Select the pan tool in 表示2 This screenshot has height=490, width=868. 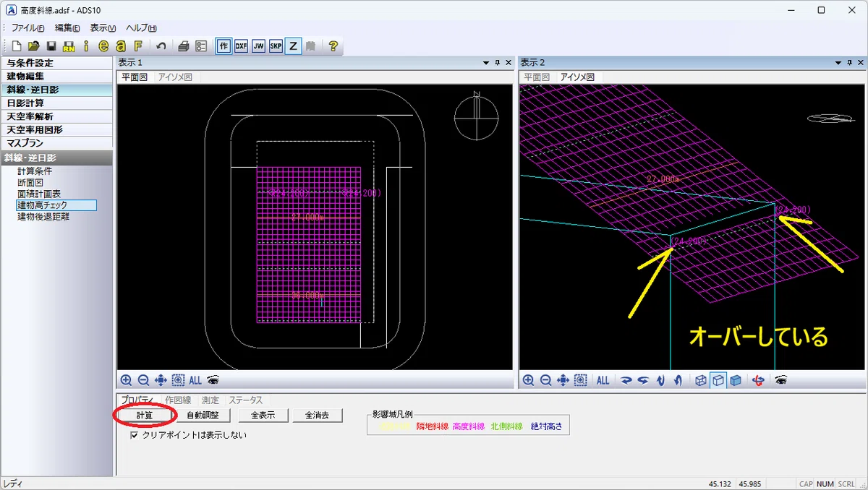point(563,380)
